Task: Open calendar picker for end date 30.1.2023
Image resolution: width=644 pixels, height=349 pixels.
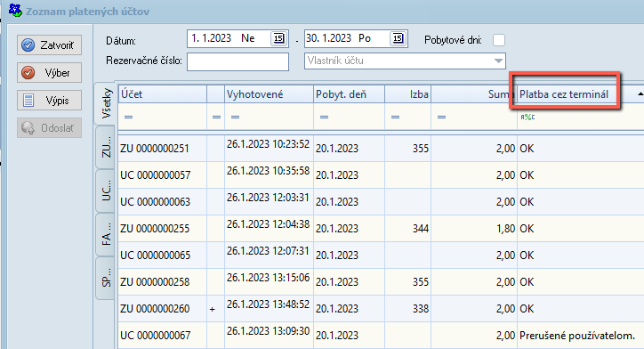Action: [x=398, y=38]
